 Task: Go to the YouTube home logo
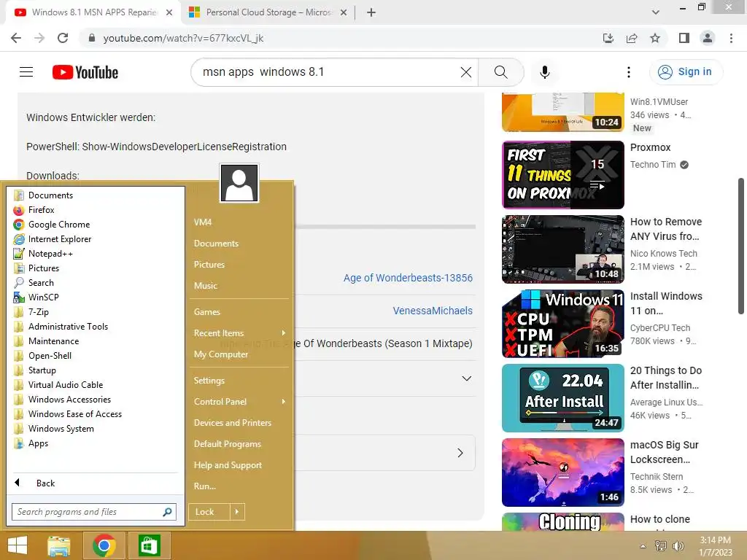85,72
